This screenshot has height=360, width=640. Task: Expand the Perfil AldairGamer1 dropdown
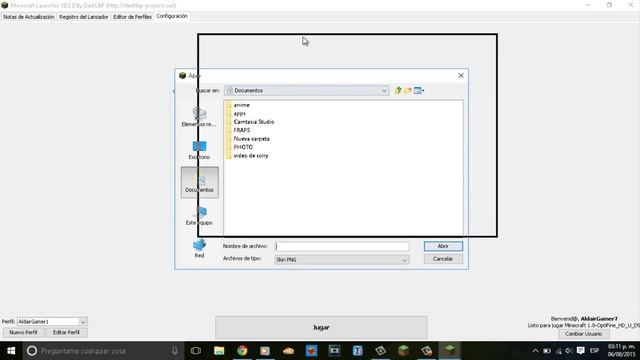point(83,322)
